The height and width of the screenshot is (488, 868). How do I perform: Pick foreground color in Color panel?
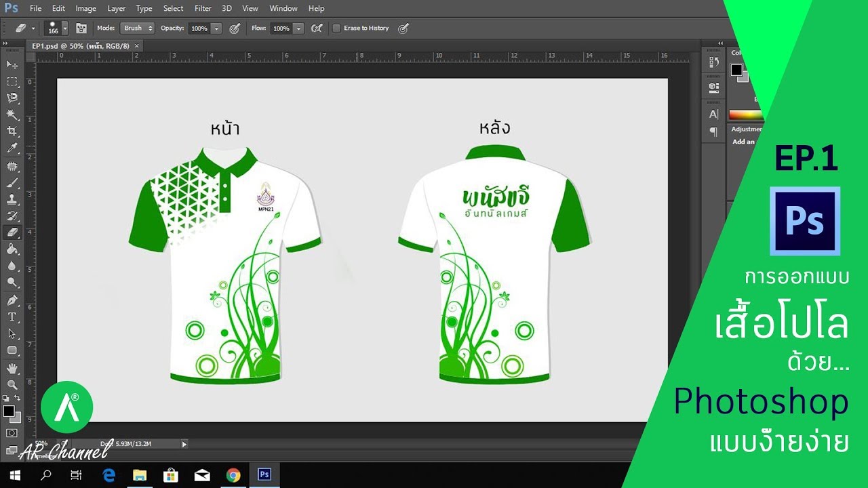[x=736, y=69]
